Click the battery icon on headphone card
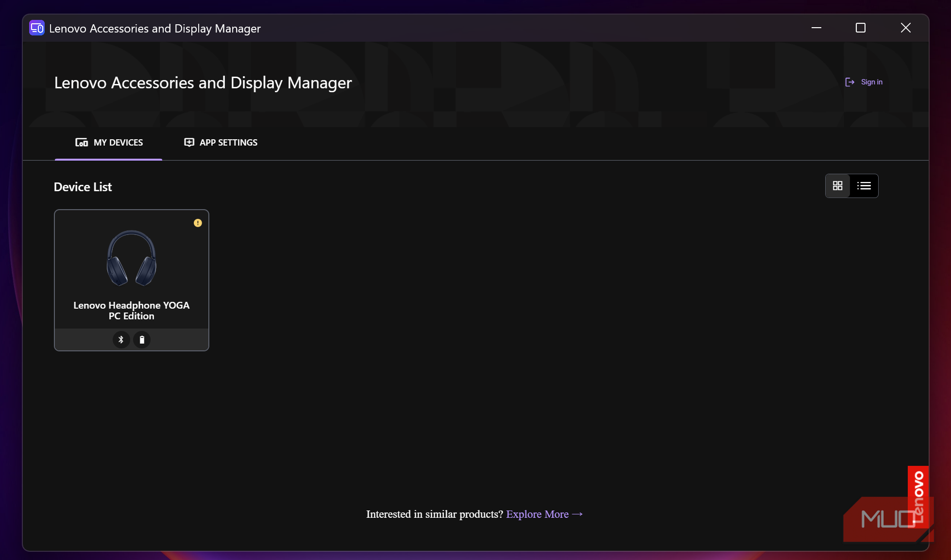951x560 pixels. pos(142,340)
